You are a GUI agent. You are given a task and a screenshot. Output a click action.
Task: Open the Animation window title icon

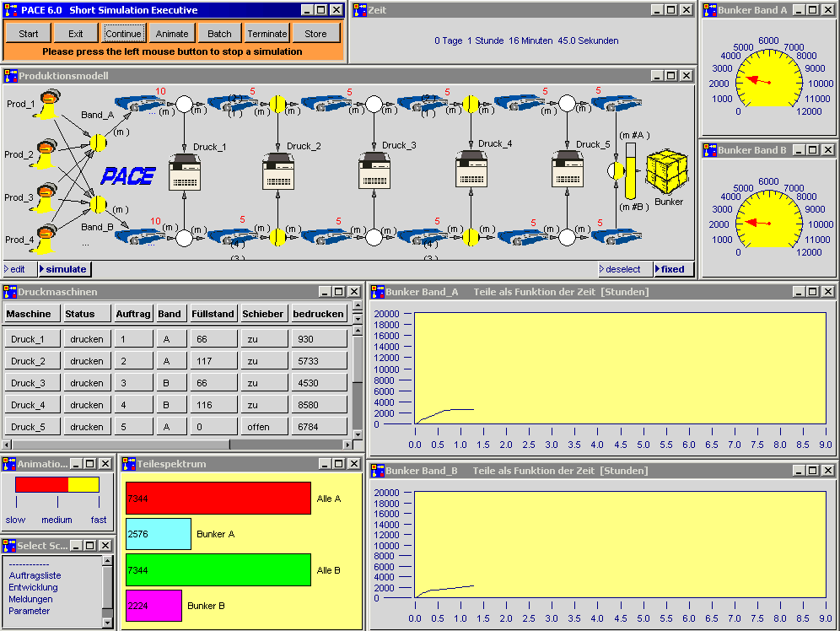pos(9,464)
